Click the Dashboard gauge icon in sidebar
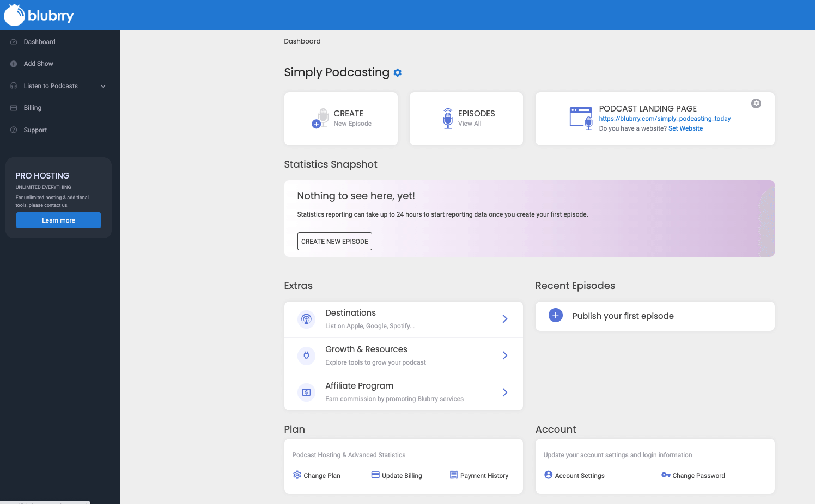Viewport: 815px width, 504px height. pyautogui.click(x=14, y=42)
